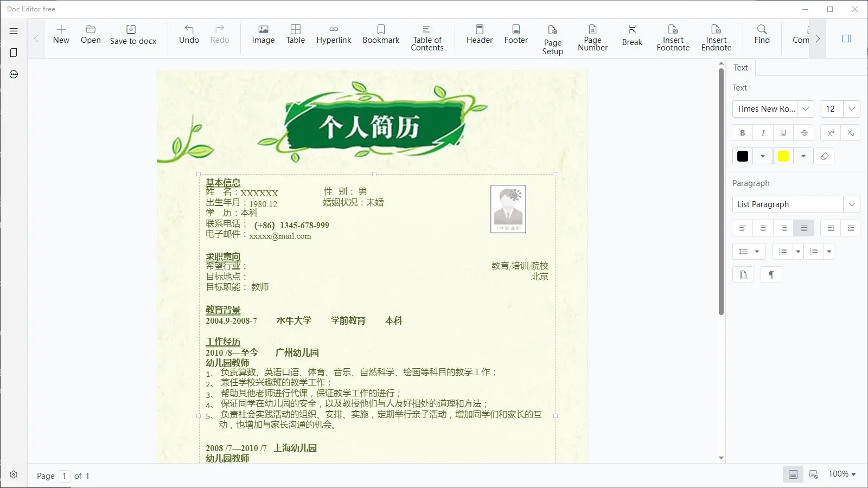Open bullet list style dropdown arrow
This screenshot has height=488, width=868.
pyautogui.click(x=798, y=252)
